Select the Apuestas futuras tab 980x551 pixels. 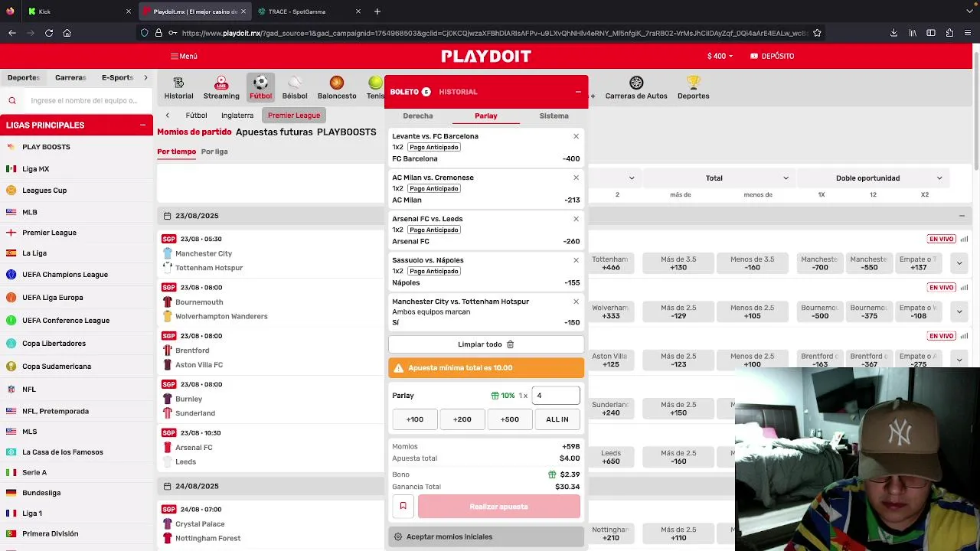click(274, 132)
